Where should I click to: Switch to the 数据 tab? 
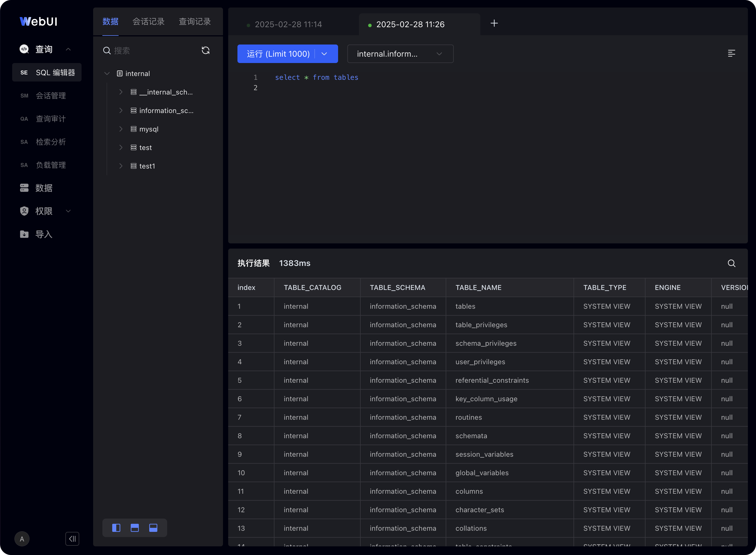pyautogui.click(x=110, y=21)
